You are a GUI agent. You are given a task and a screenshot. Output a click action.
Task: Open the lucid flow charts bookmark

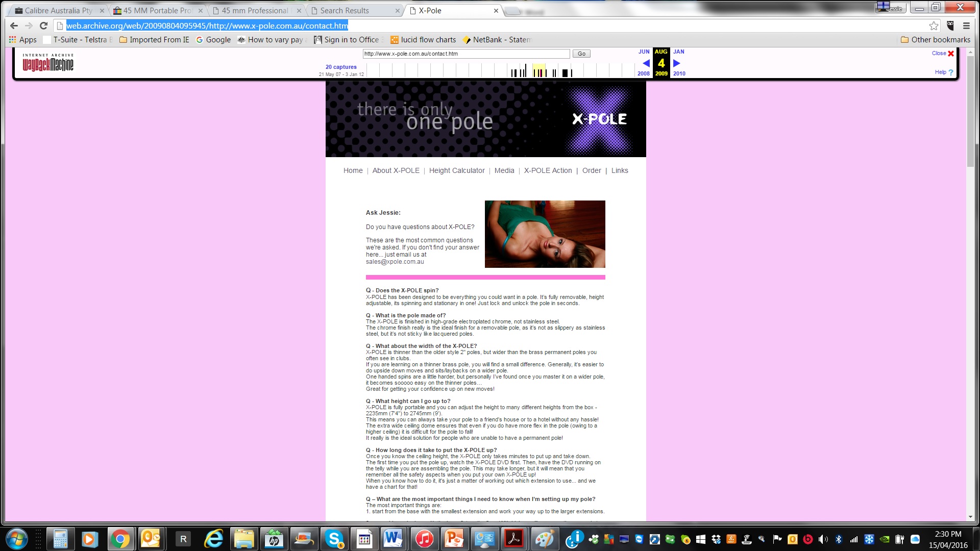coord(423,40)
